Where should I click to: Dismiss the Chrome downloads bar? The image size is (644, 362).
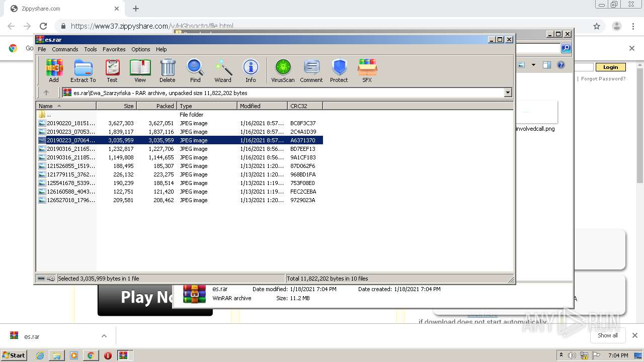[x=634, y=335]
